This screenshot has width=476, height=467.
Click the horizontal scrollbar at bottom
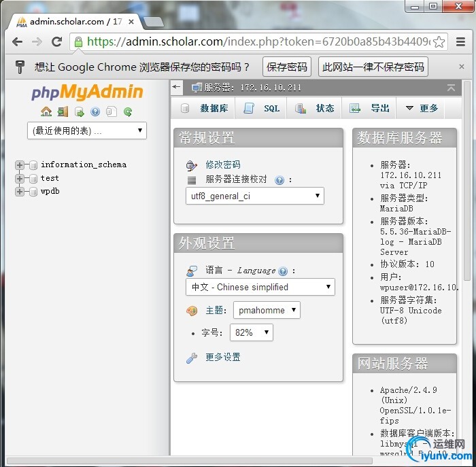190,461
